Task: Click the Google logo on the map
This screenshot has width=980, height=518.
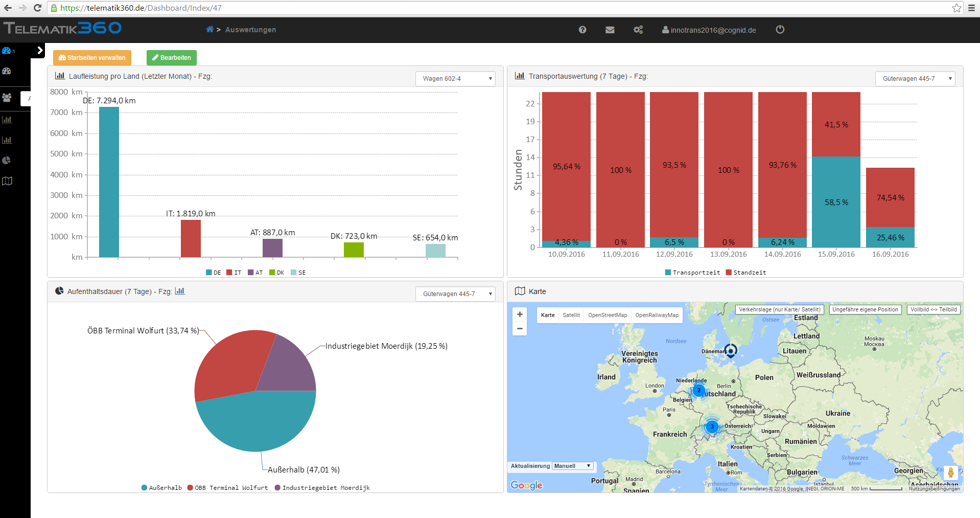Action: 526,485
